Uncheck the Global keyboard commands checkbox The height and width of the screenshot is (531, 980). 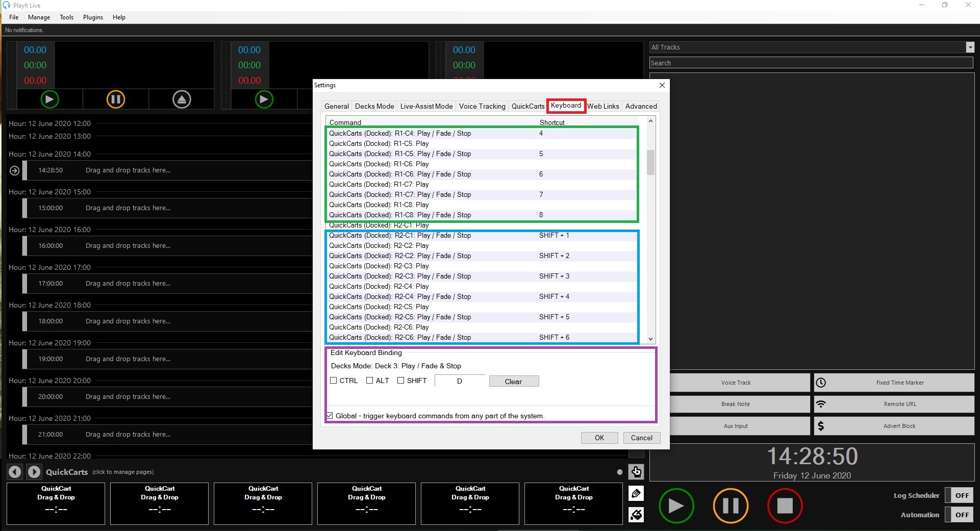click(x=330, y=416)
